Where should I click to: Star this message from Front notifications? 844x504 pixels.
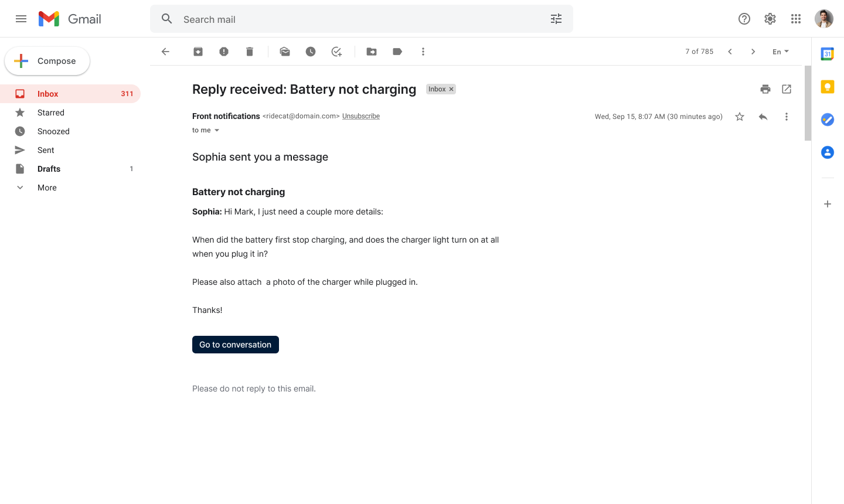point(740,117)
